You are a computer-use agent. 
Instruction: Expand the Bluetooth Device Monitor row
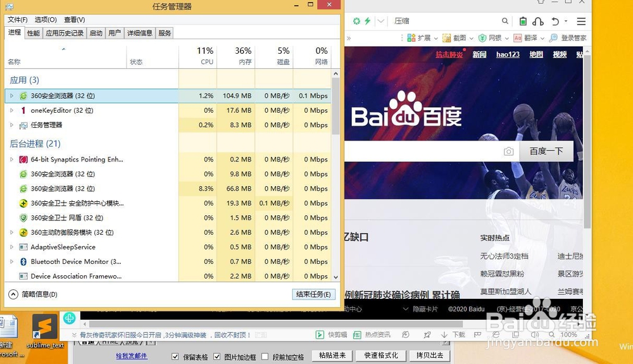(11, 261)
